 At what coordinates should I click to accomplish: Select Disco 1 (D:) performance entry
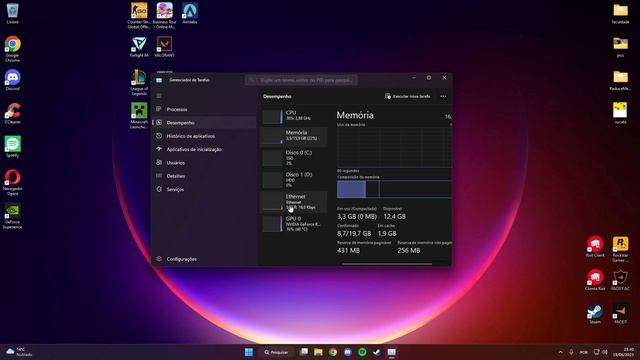point(294,180)
